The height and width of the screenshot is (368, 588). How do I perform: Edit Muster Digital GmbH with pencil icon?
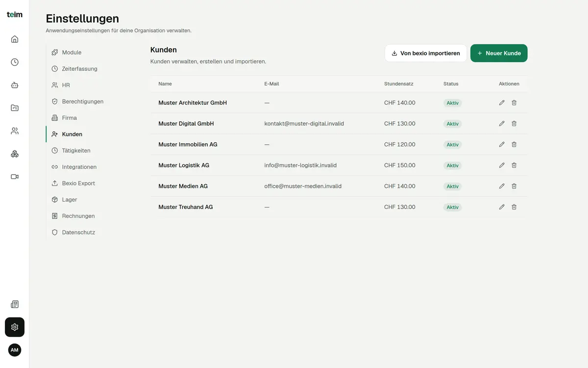click(502, 124)
